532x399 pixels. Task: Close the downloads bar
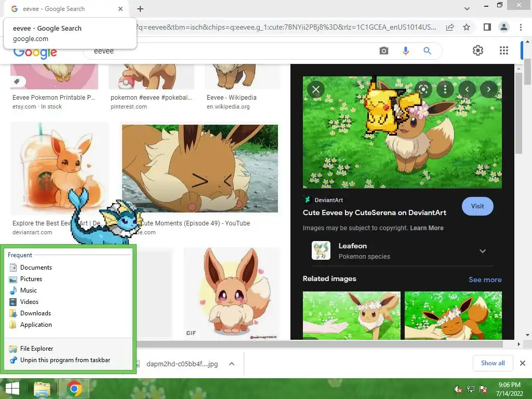(523, 363)
